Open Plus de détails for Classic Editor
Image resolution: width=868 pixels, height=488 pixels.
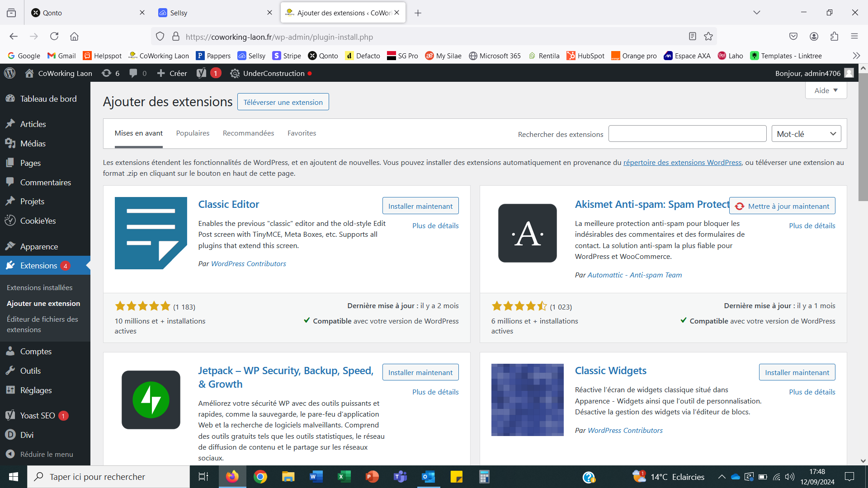[435, 225]
